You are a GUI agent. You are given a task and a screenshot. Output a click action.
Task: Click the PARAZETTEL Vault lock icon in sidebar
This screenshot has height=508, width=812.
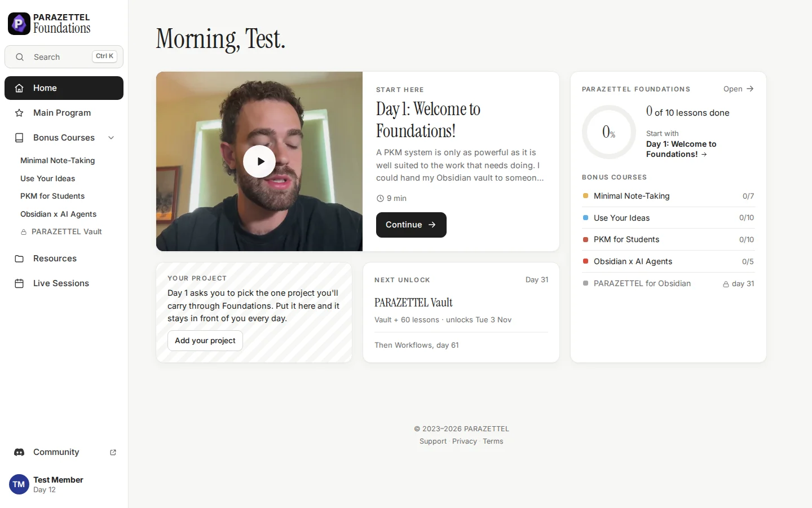point(24,232)
